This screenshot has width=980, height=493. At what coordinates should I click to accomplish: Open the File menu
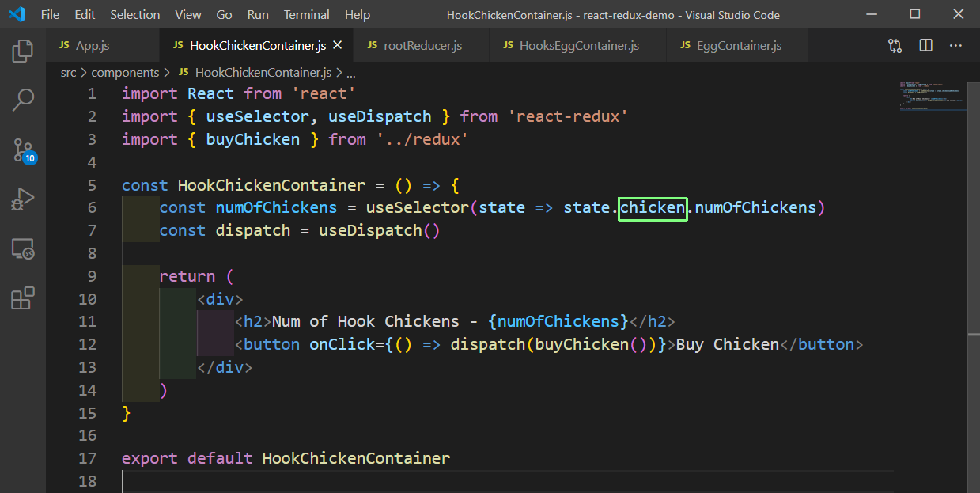click(x=50, y=14)
